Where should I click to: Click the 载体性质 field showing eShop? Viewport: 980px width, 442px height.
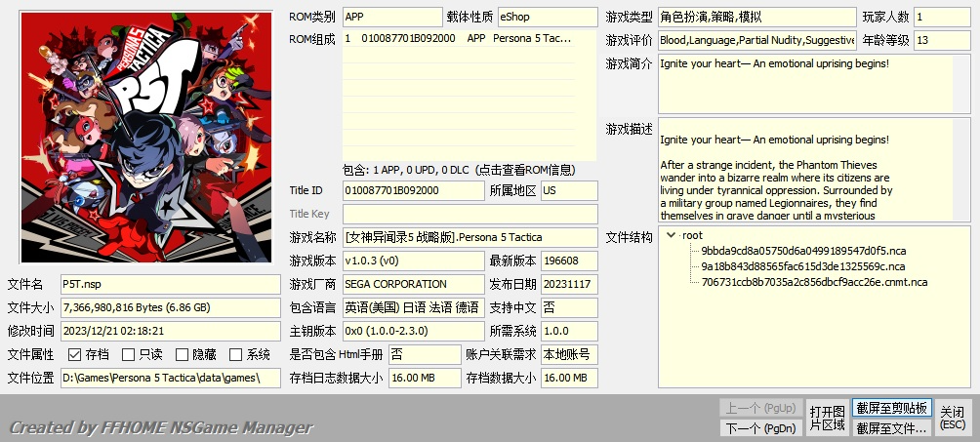click(x=548, y=17)
